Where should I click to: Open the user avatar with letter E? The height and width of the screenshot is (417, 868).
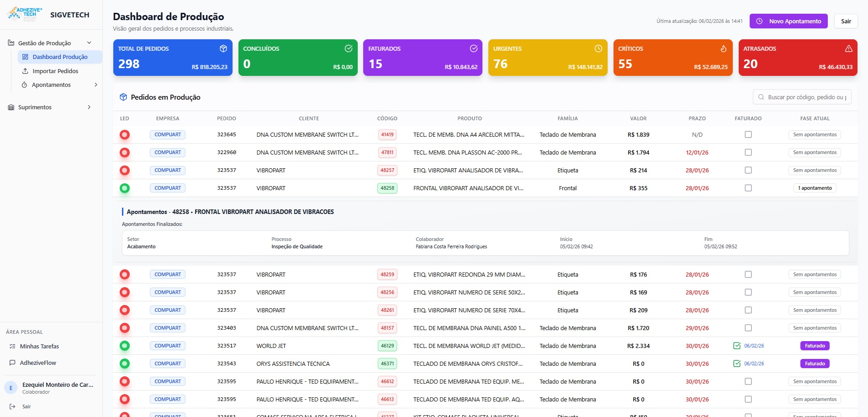11,388
